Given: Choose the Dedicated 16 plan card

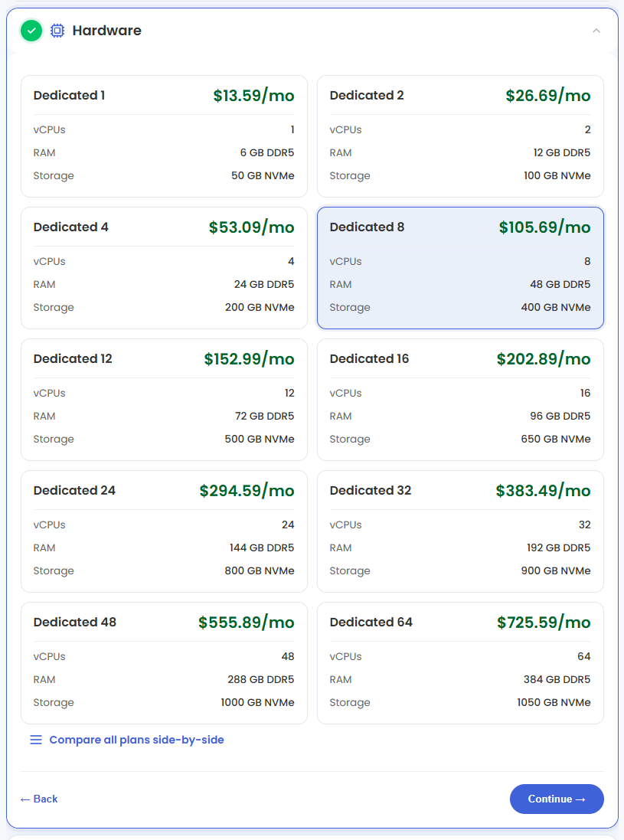Looking at the screenshot, I should click(460, 400).
